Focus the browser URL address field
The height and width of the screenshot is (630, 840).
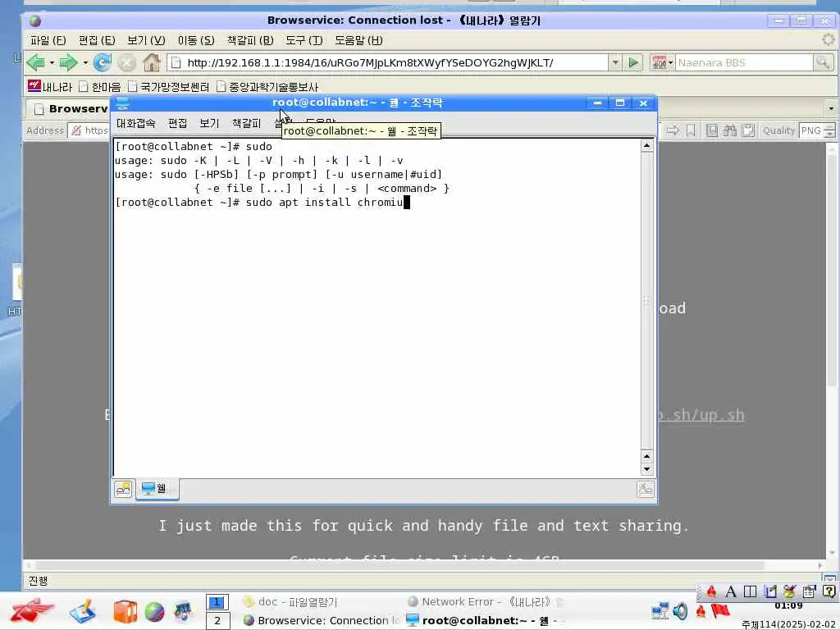[x=387, y=62]
